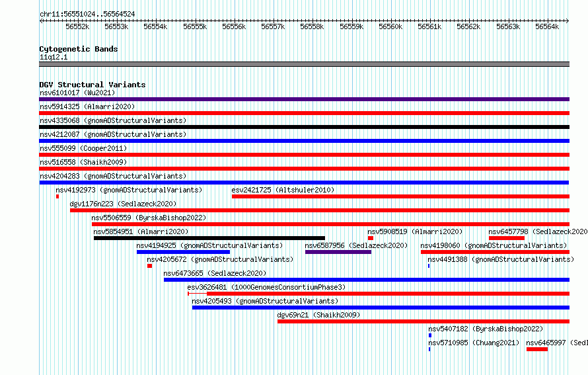The width and height of the screenshot is (588, 375).
Task: Click the small red nsv4205672 marker
Action: [x=149, y=266]
